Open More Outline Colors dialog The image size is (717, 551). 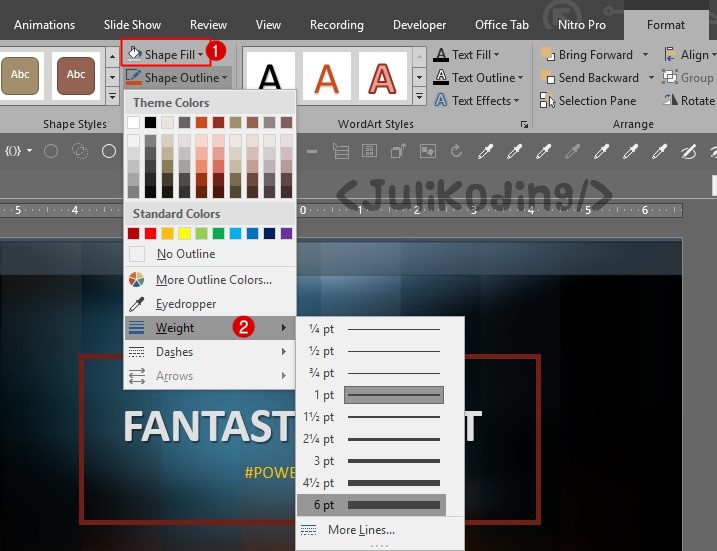pyautogui.click(x=210, y=279)
